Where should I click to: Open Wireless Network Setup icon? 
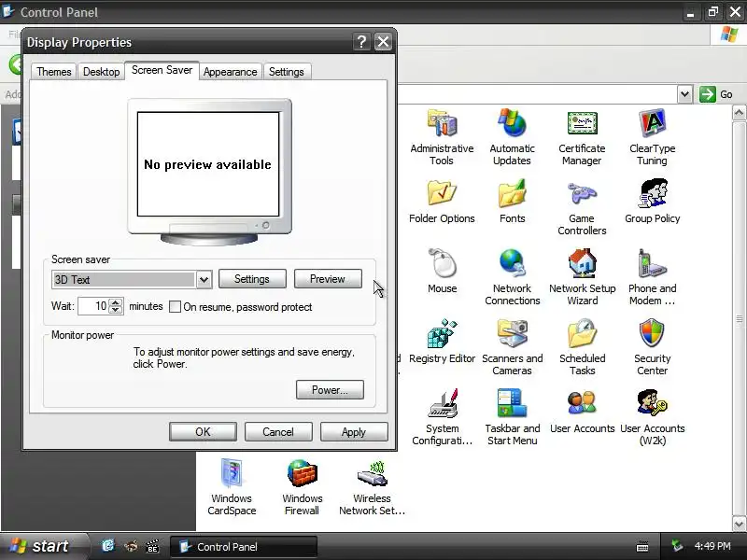point(372,473)
